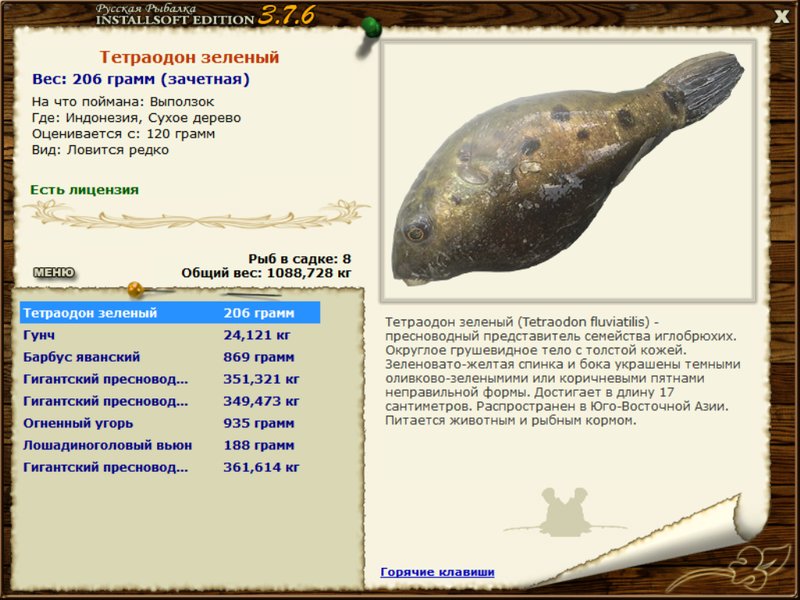Screen dimensions: 800x600
Task: Click the frog silhouette watermark icon
Action: pyautogui.click(x=564, y=512)
